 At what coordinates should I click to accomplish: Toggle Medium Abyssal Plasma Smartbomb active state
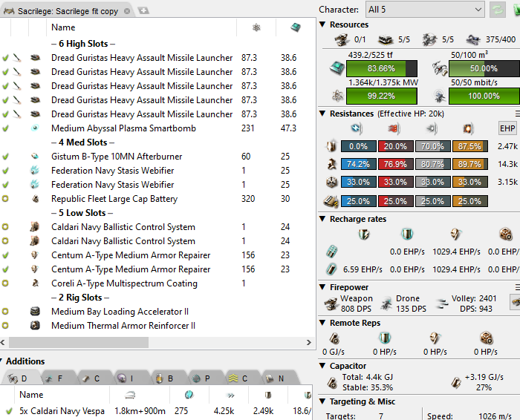pos(5,128)
